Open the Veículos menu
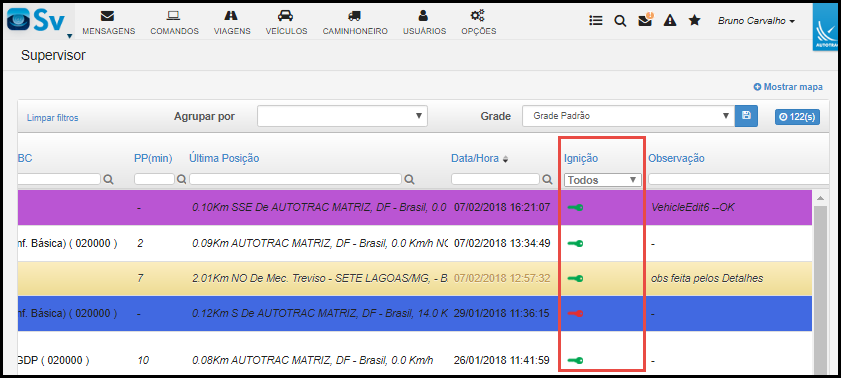Screen dimensions: 841x378 tap(286, 23)
